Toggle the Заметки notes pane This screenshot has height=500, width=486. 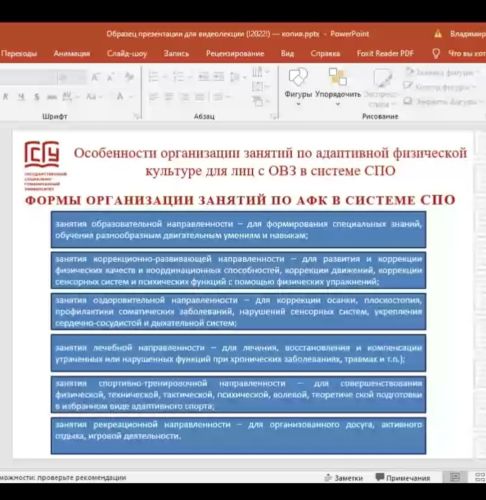344,478
